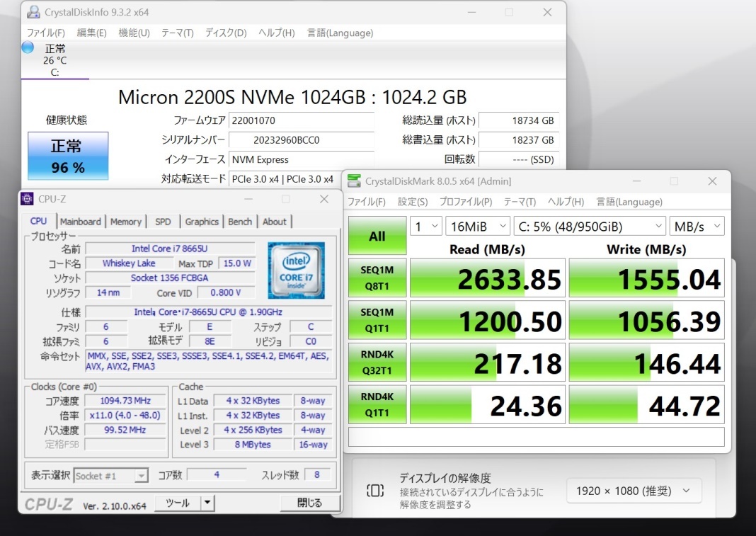
Task: Open the ヘルプ(H) menu in CrystalDiskInfo
Action: click(x=276, y=33)
